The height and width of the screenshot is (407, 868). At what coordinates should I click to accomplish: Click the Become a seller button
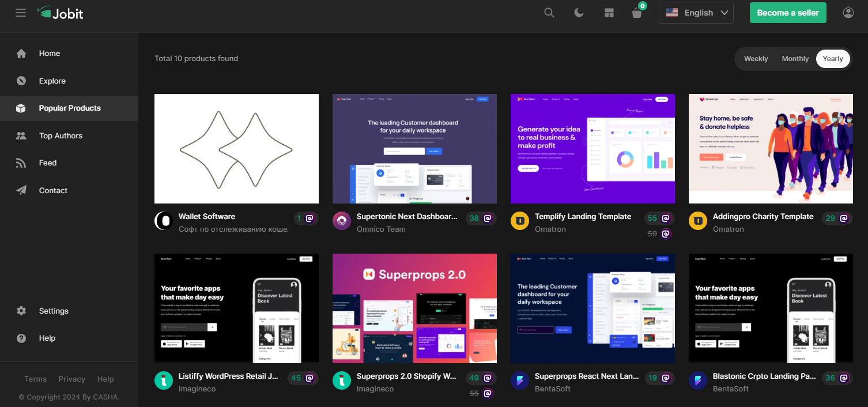[788, 13]
